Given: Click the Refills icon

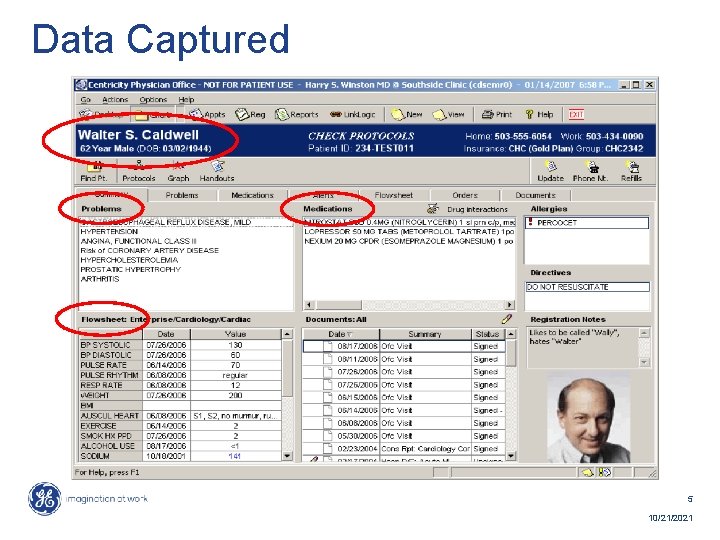Looking at the screenshot, I should pyautogui.click(x=632, y=171).
